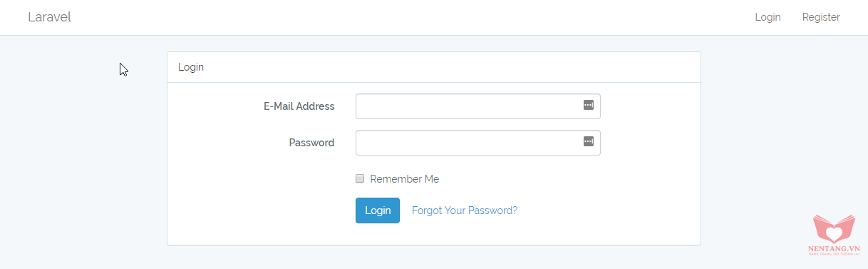Focus the E-Mail Address input field

[477, 106]
